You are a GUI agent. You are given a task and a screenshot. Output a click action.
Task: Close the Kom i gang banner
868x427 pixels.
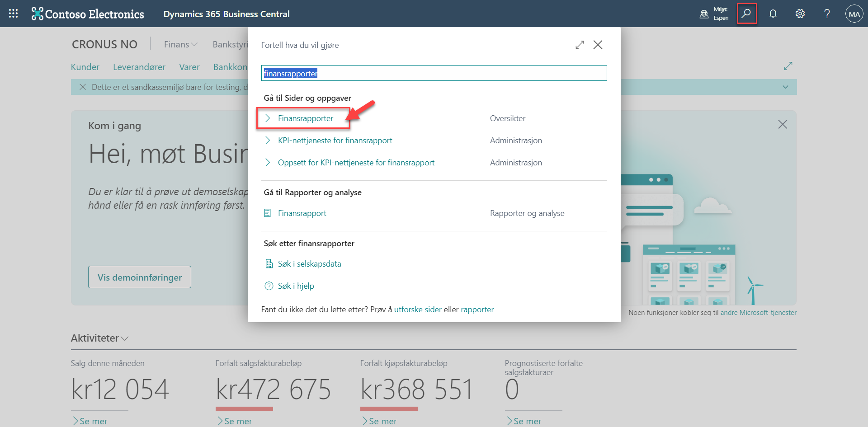click(783, 124)
